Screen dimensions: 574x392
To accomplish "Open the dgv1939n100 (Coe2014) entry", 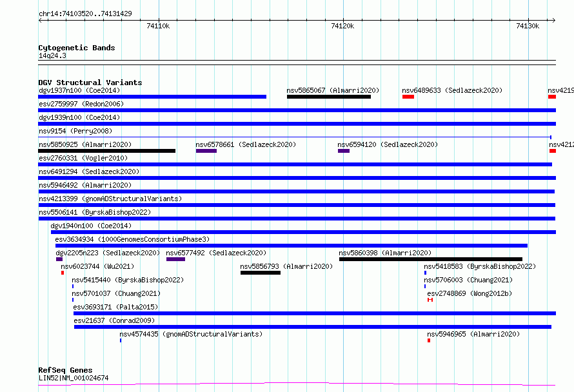I will [79, 117].
